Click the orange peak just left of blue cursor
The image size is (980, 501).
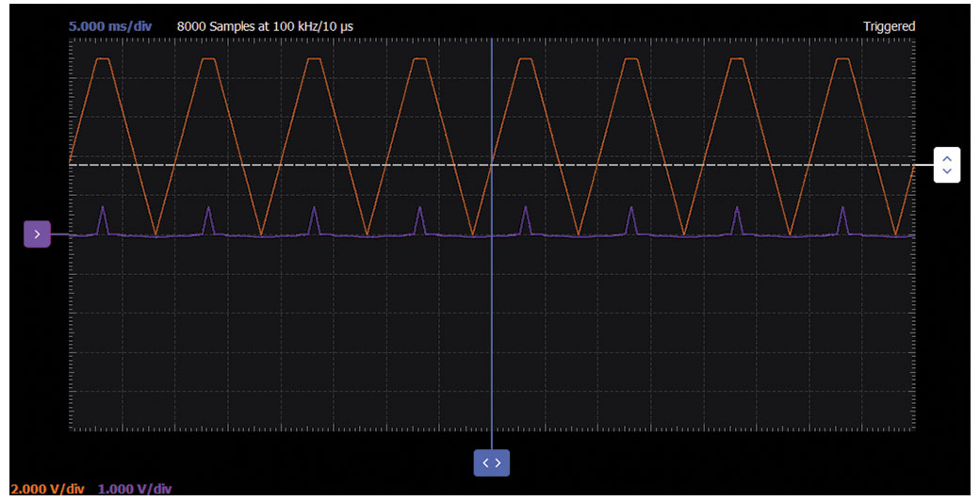tap(420, 59)
